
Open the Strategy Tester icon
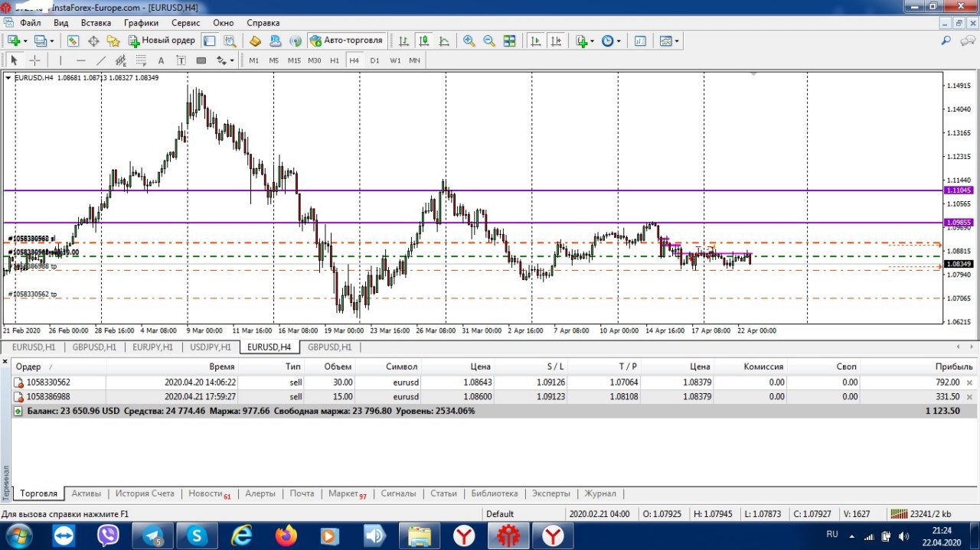(x=228, y=41)
